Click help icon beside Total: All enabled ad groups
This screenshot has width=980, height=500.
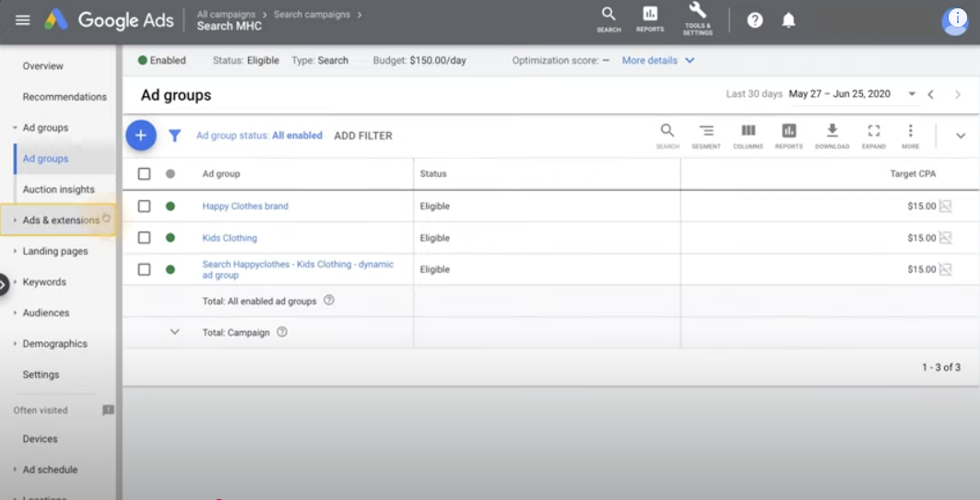tap(329, 301)
